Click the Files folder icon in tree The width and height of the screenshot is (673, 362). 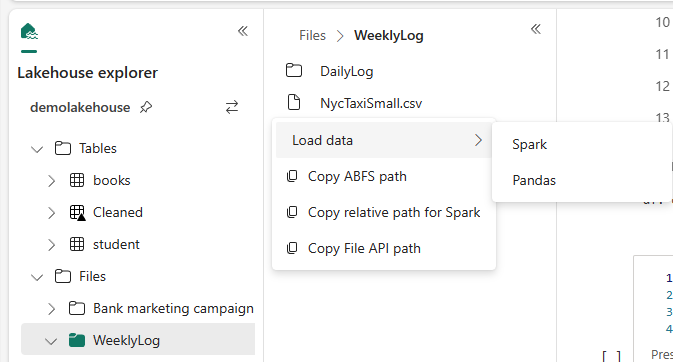point(63,276)
